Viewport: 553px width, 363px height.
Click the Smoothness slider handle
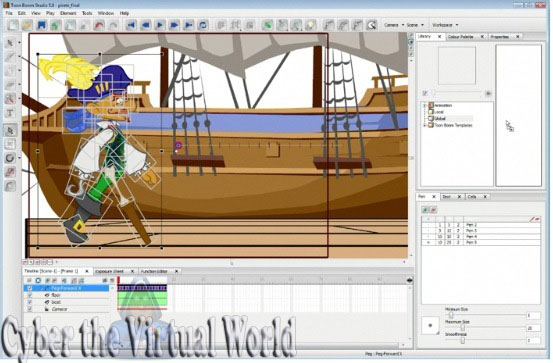pyautogui.click(x=462, y=340)
